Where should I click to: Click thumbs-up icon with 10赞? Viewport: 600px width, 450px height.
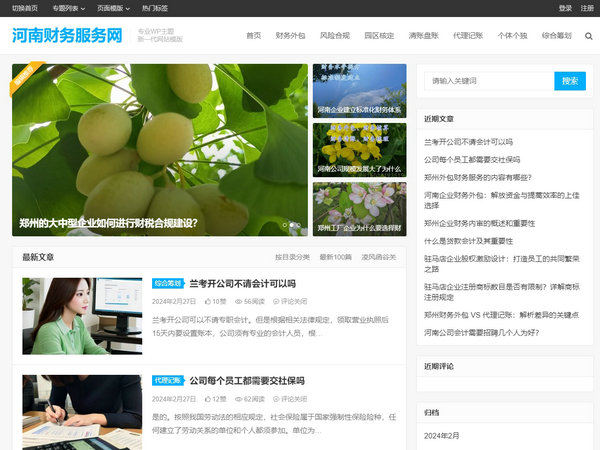pos(208,302)
